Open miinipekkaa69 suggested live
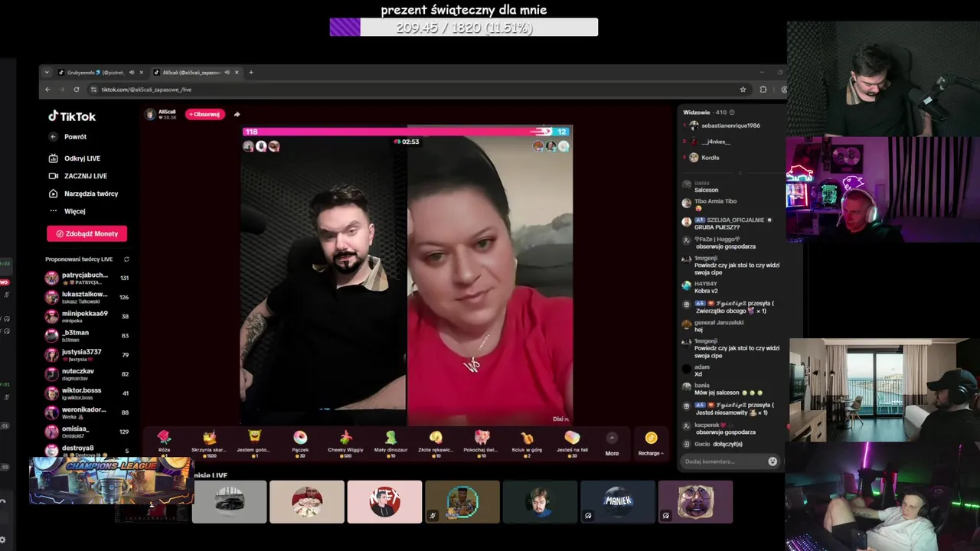This screenshot has width=980, height=551. tap(87, 316)
